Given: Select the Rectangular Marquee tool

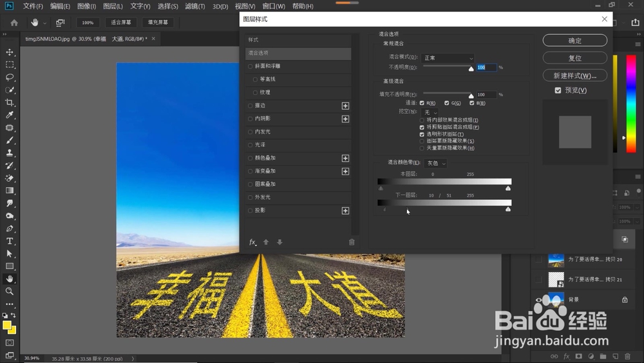Looking at the screenshot, I should (10, 64).
